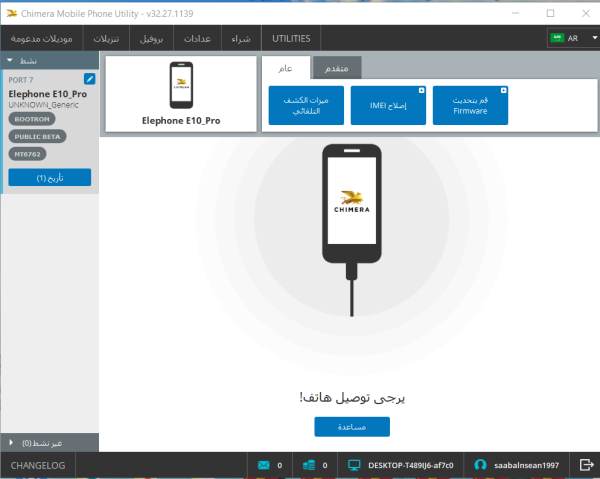Click the قم بتحديث Firmware button

click(470, 105)
